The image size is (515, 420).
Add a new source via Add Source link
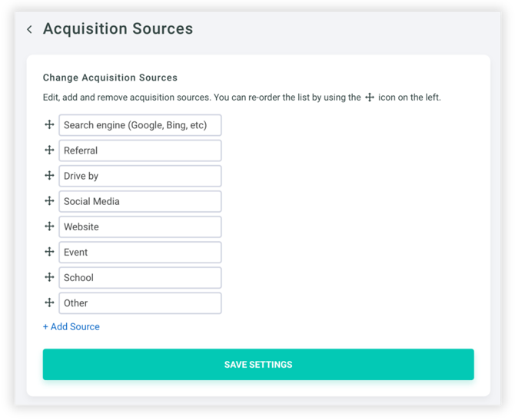[71, 326]
